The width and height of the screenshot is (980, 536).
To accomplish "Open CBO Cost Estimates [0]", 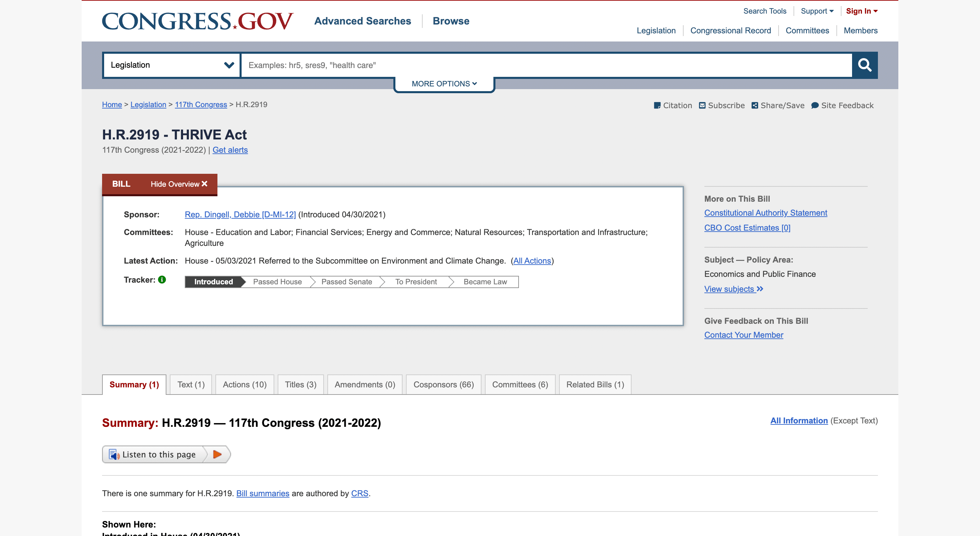I will [747, 228].
